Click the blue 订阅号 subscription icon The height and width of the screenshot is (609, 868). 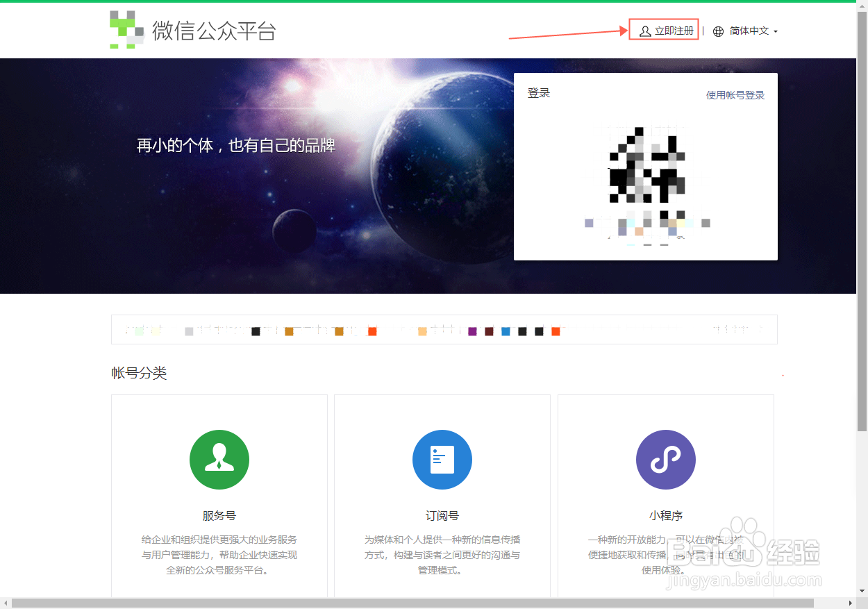coord(442,460)
